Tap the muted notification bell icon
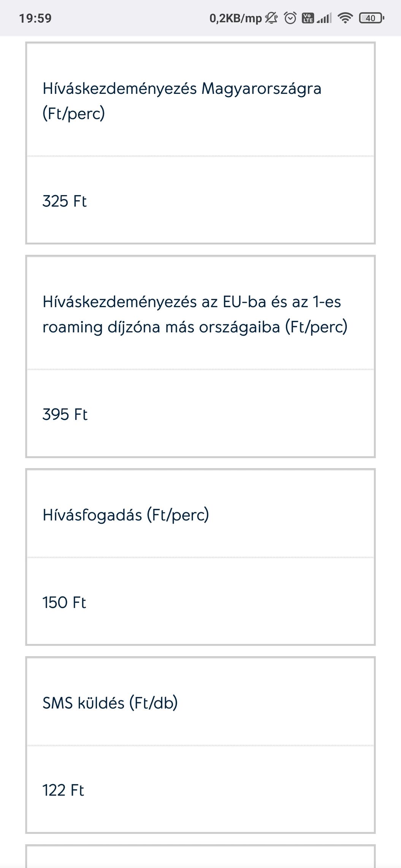 pyautogui.click(x=271, y=18)
